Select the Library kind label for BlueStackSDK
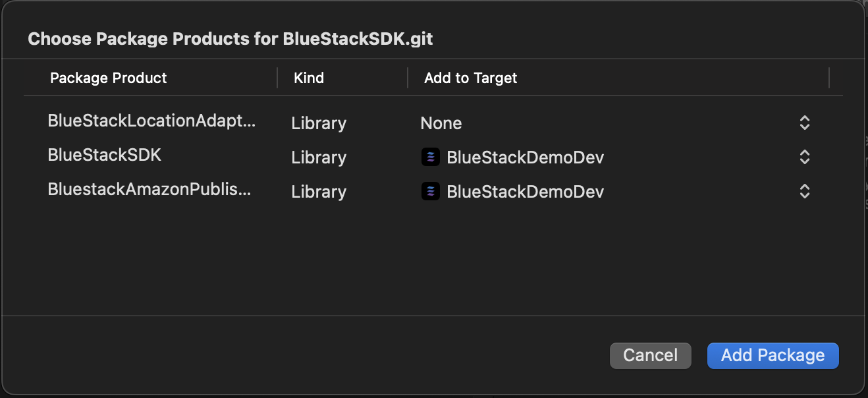The image size is (868, 398). click(318, 157)
